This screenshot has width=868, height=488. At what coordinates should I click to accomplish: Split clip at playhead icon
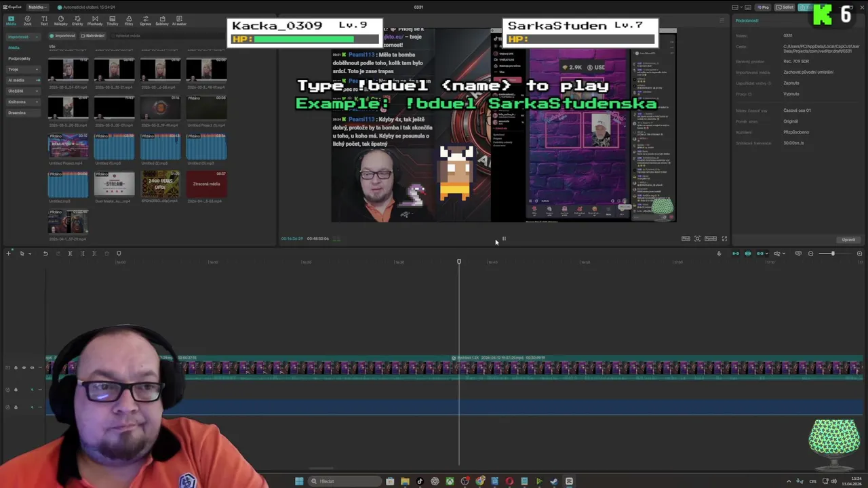[x=70, y=253]
